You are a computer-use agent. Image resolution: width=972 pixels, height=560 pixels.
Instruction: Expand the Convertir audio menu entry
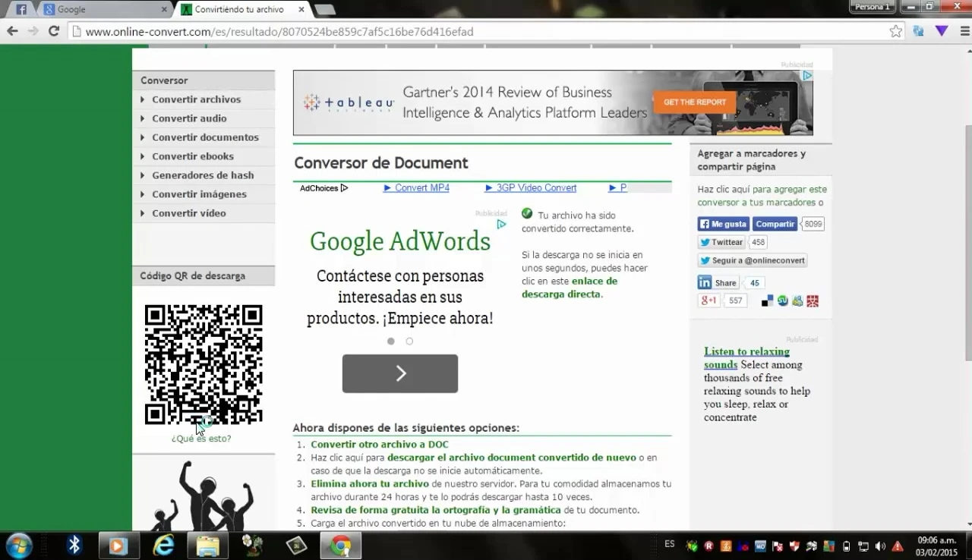point(189,118)
